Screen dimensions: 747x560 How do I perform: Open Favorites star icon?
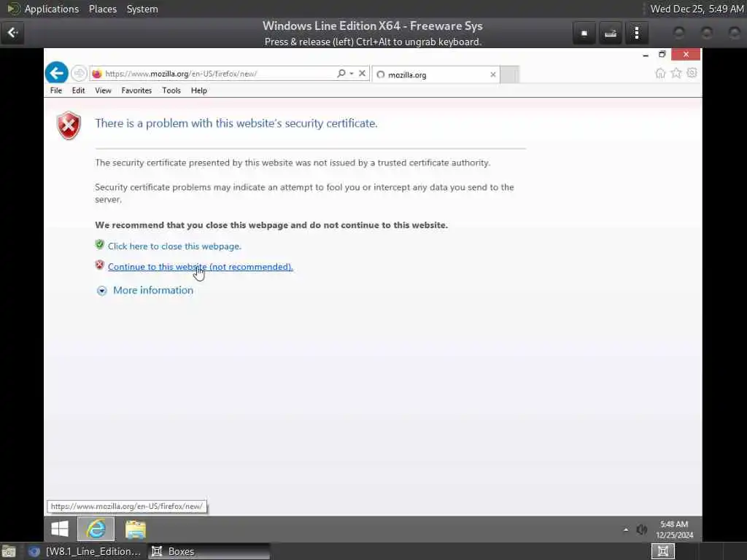tap(676, 73)
